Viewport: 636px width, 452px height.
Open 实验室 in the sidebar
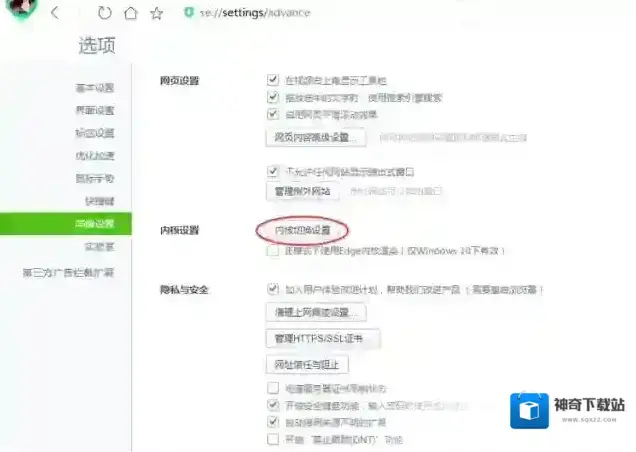click(98, 245)
